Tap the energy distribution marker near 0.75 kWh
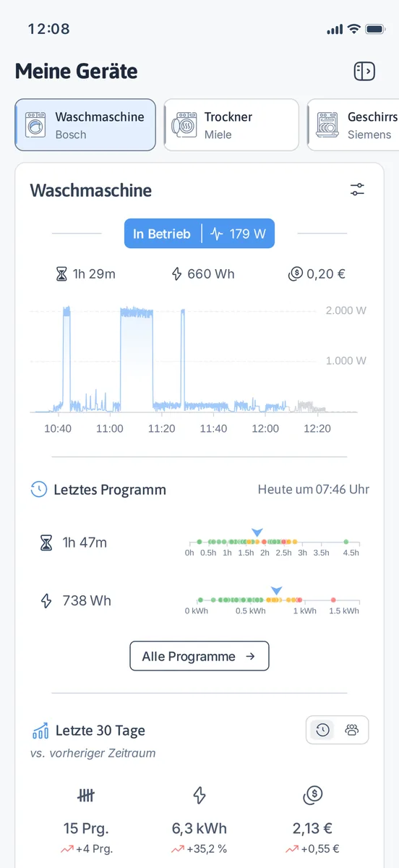 275,590
